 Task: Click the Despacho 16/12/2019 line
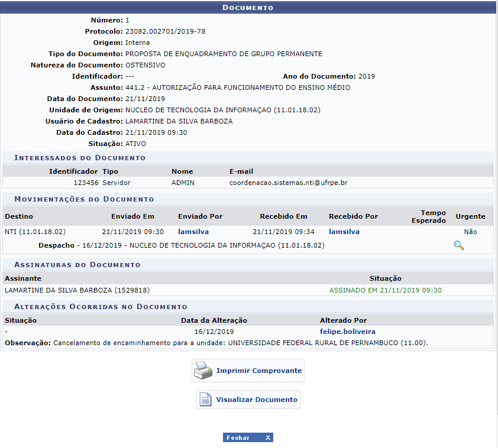[182, 245]
